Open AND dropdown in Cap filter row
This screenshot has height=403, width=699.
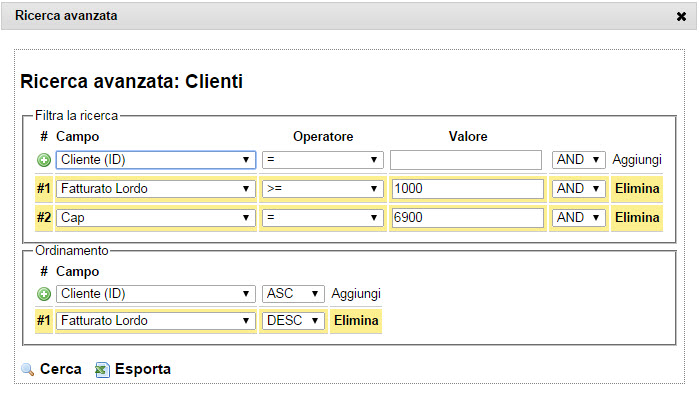579,218
